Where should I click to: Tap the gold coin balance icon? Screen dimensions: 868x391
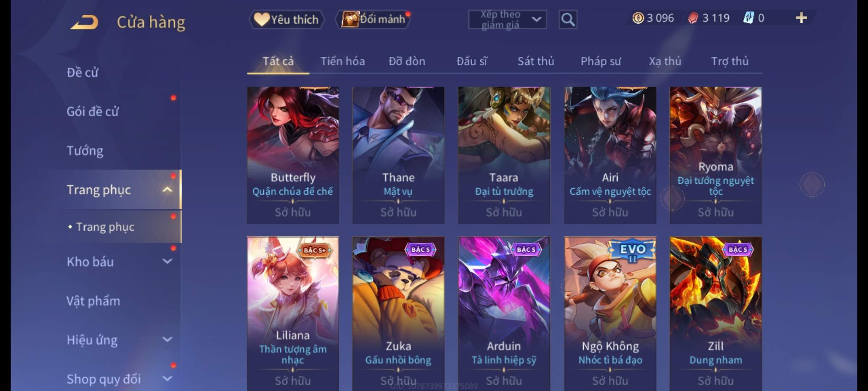(638, 18)
